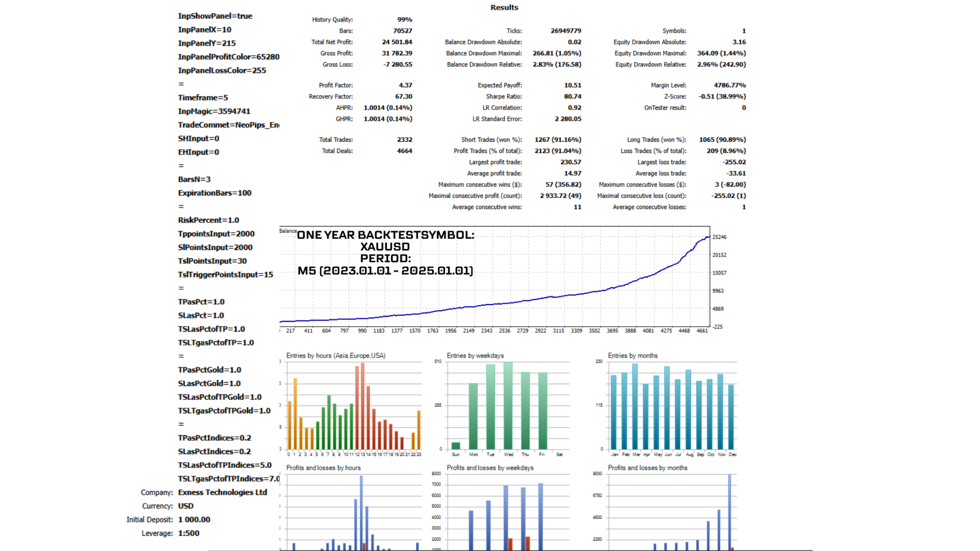Click the Initial Deposit value 1 000.00
This screenshot has height=551, width=980.
pyautogui.click(x=194, y=520)
